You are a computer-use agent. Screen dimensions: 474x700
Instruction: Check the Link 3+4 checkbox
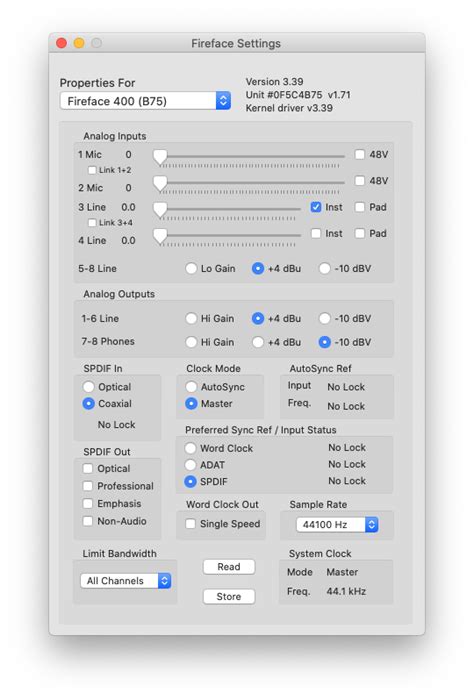coord(92,222)
